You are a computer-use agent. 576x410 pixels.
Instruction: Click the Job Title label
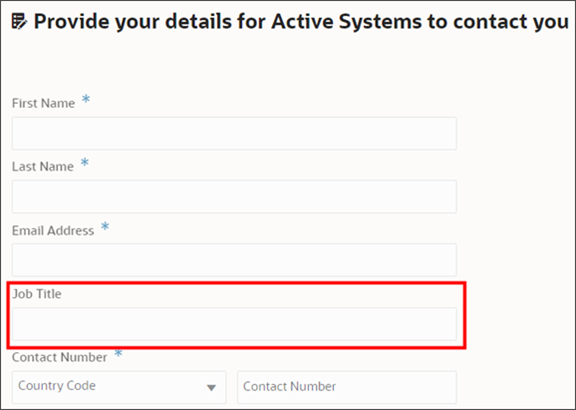[x=37, y=294]
